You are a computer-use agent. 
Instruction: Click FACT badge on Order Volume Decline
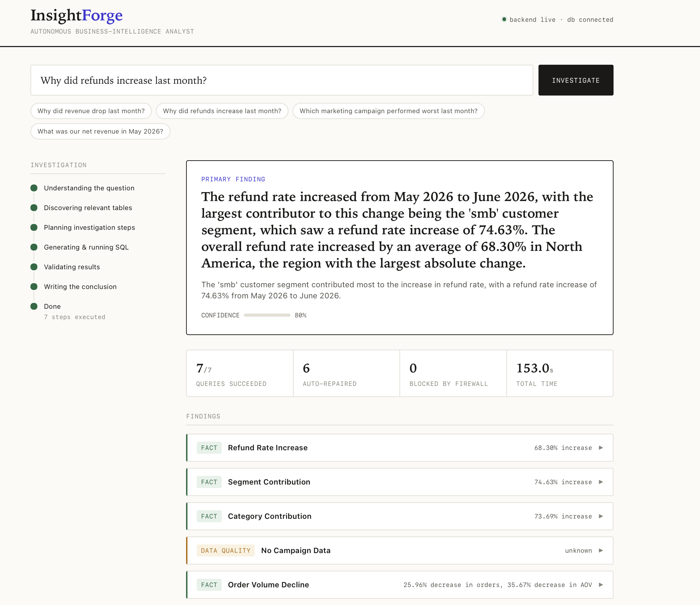[x=209, y=585]
